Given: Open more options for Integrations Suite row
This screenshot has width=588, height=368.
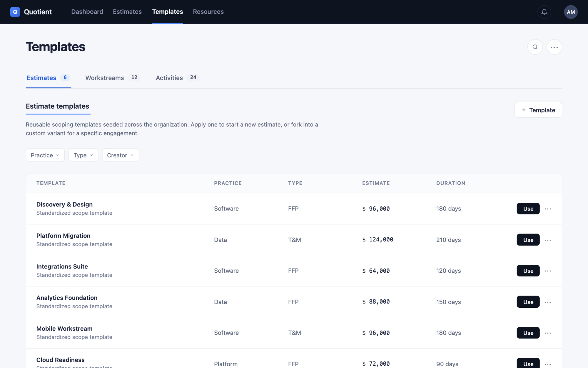Looking at the screenshot, I should [547, 271].
